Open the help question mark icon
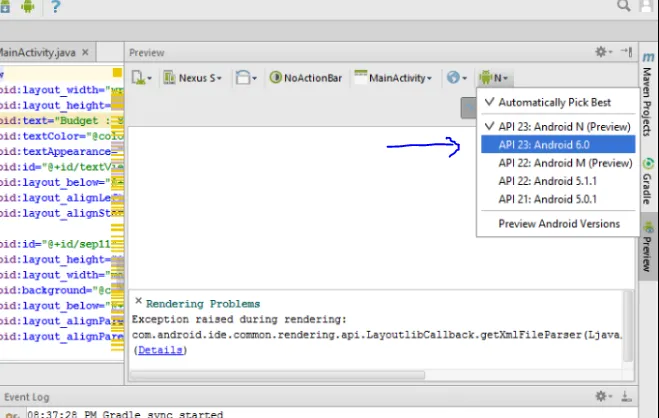659x418 pixels. pyautogui.click(x=55, y=6)
